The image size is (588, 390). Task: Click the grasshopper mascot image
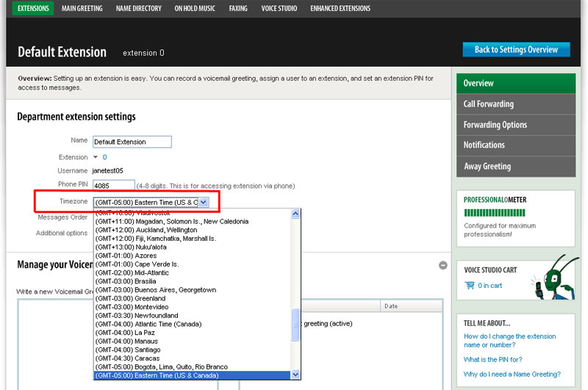tap(554, 277)
